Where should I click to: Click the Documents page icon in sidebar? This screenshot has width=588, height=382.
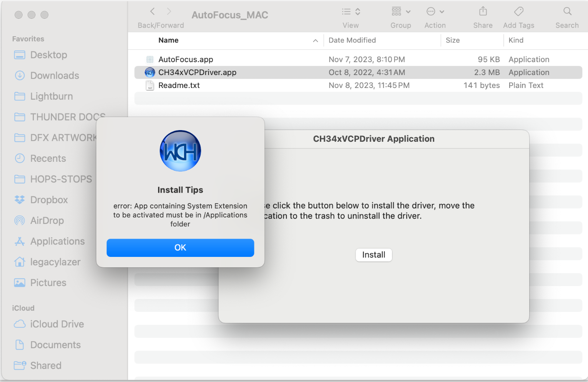20,344
